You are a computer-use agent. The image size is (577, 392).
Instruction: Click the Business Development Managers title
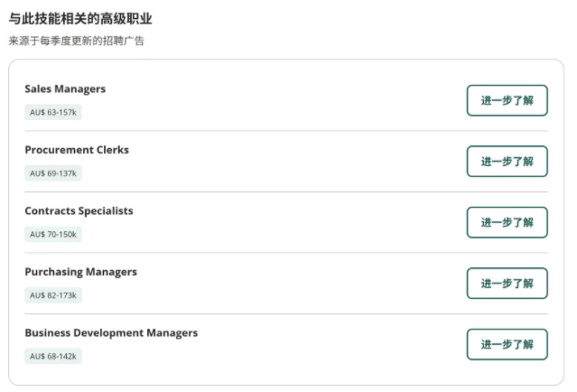pyautogui.click(x=111, y=333)
